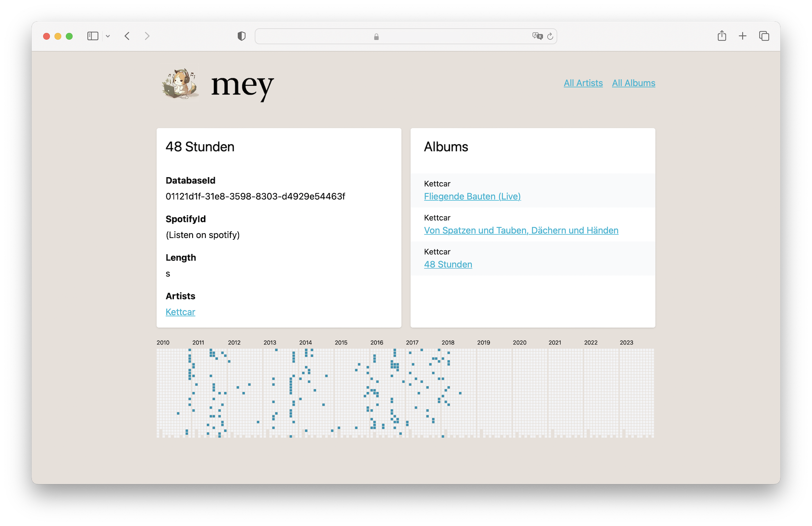Click the sidebar toggle icon

coord(92,36)
